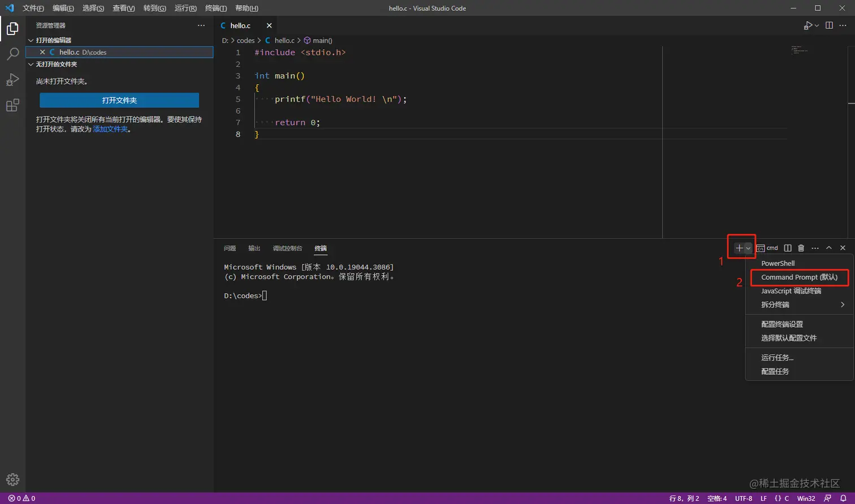855x504 pixels.
Task: Open the notifications bell
Action: [843, 498]
